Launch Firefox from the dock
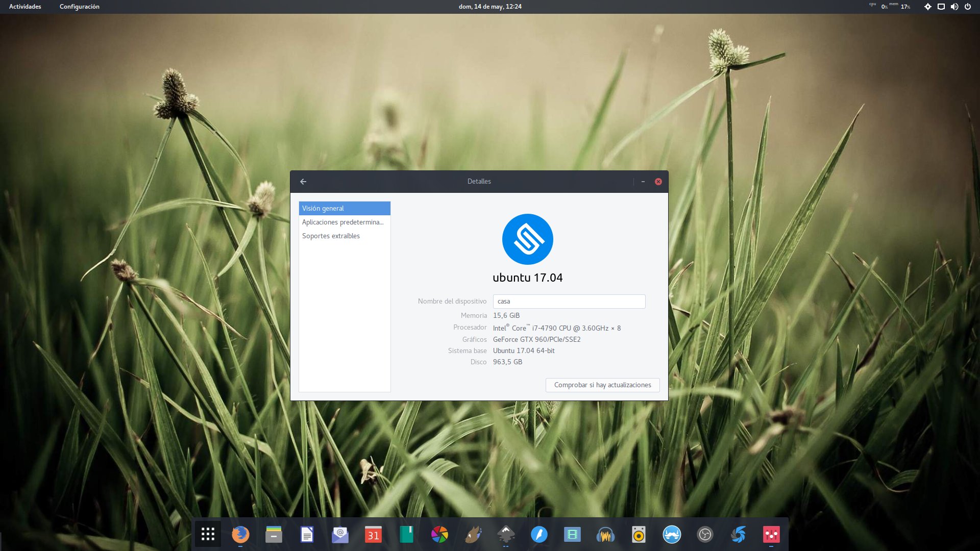The image size is (980, 551). coord(240,534)
